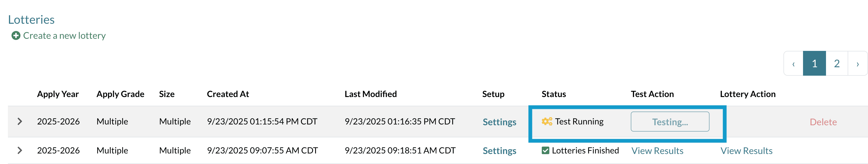Image resolution: width=868 pixels, height=164 pixels.
Task: Open Settings for the Test Running lottery
Action: point(499,122)
